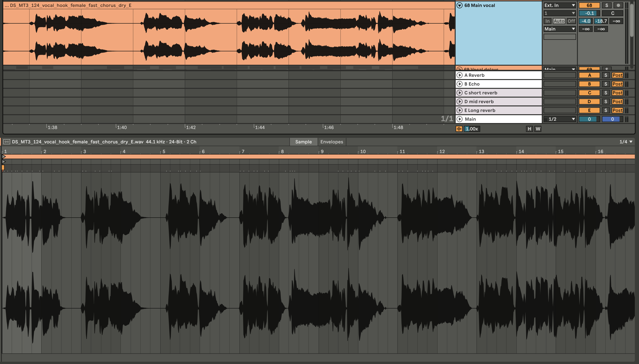Click the 1:46 time label on ruler
The image size is (639, 364).
click(x=329, y=127)
